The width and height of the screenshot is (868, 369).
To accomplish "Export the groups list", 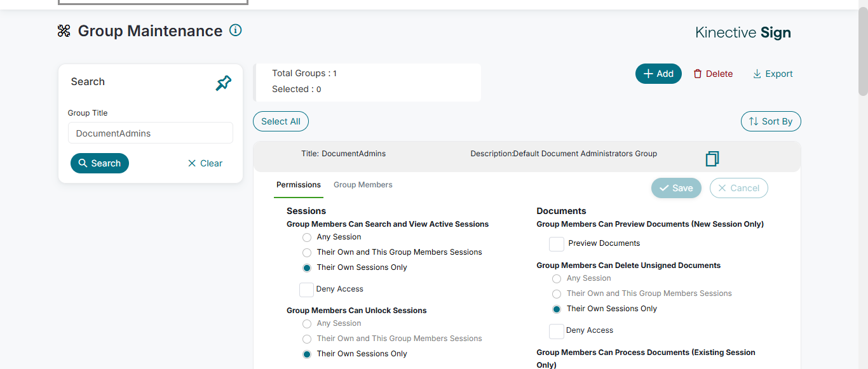I will (x=773, y=74).
